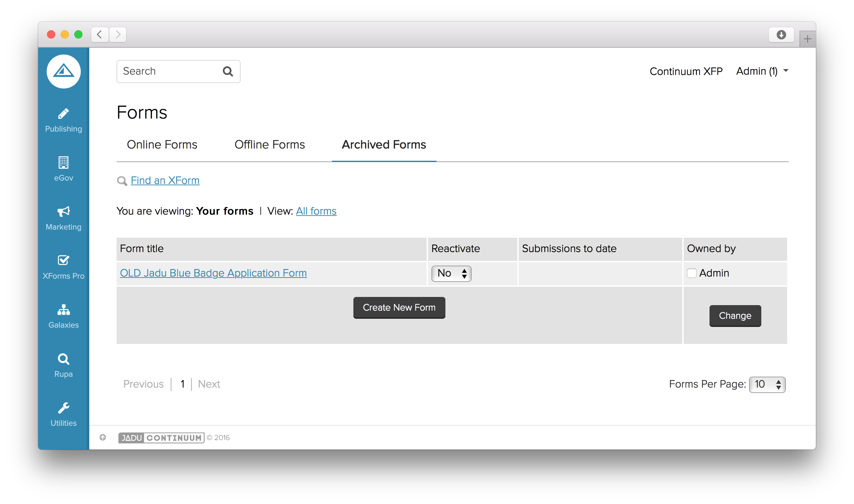Click the browser downloads arrow icon

781,35
